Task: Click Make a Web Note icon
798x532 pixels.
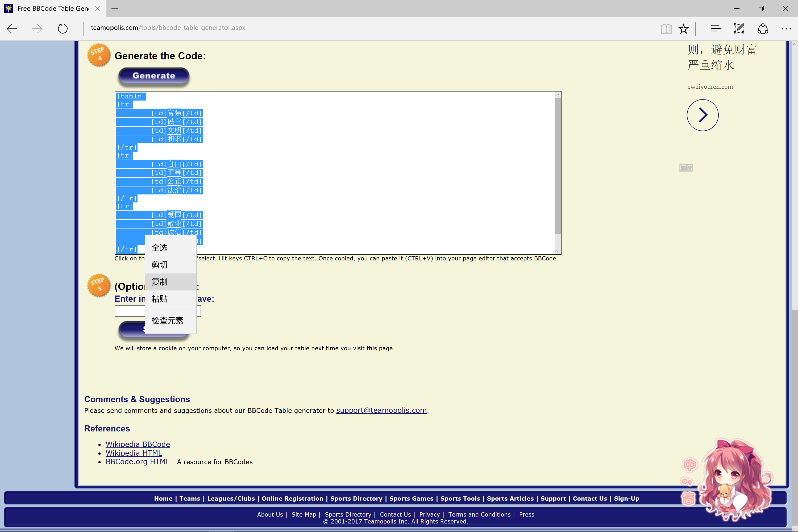Action: tap(739, 29)
